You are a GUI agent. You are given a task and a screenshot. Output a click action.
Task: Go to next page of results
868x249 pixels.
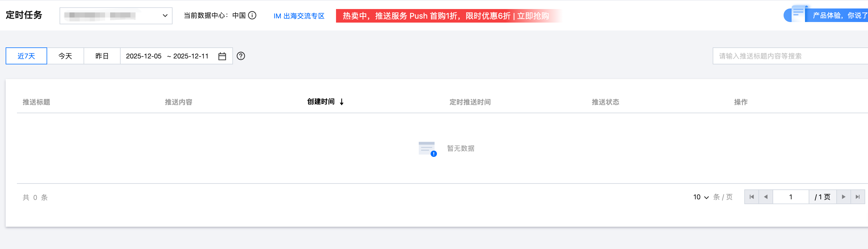843,197
